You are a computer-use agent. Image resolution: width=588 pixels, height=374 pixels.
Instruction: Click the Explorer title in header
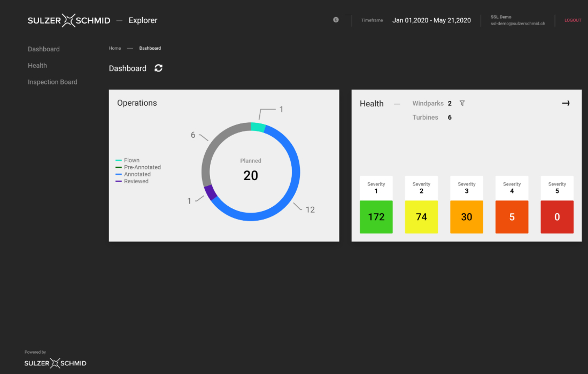coord(143,20)
